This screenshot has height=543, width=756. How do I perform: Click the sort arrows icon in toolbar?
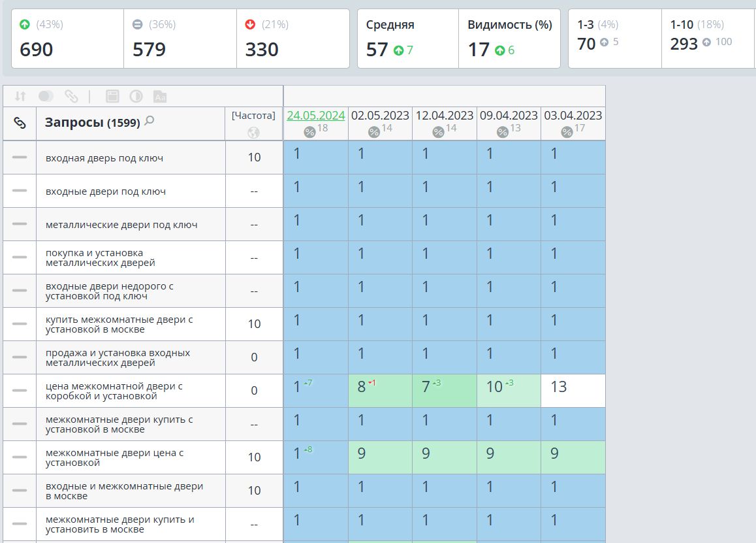(x=20, y=96)
